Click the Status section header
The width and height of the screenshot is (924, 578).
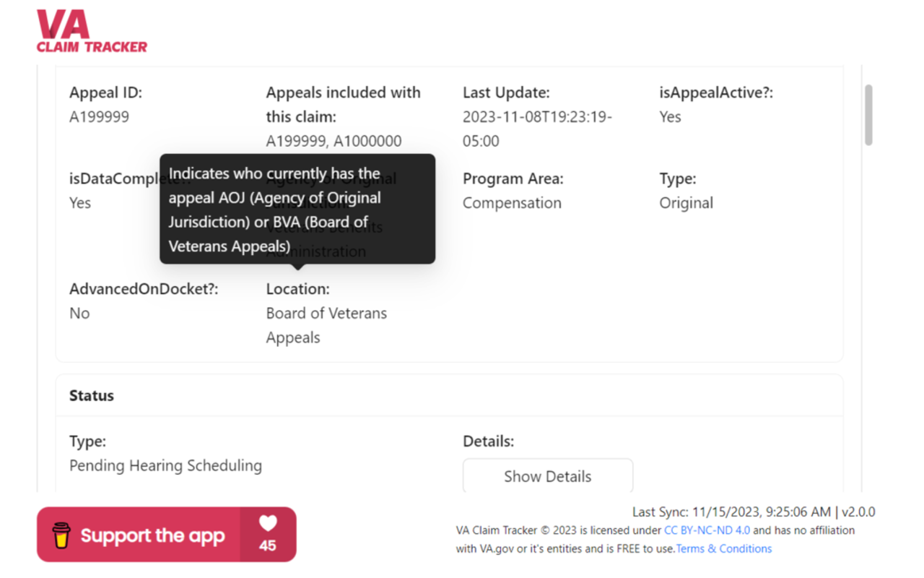[x=91, y=395]
